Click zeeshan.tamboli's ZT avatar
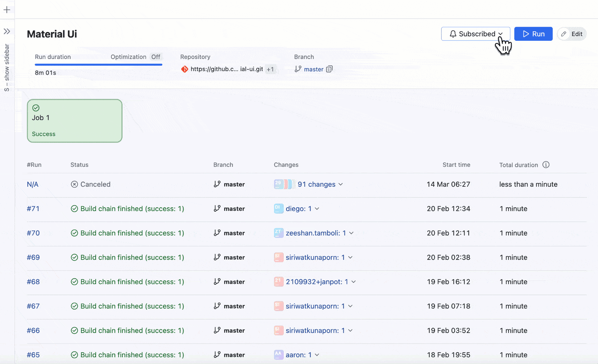 click(x=278, y=233)
